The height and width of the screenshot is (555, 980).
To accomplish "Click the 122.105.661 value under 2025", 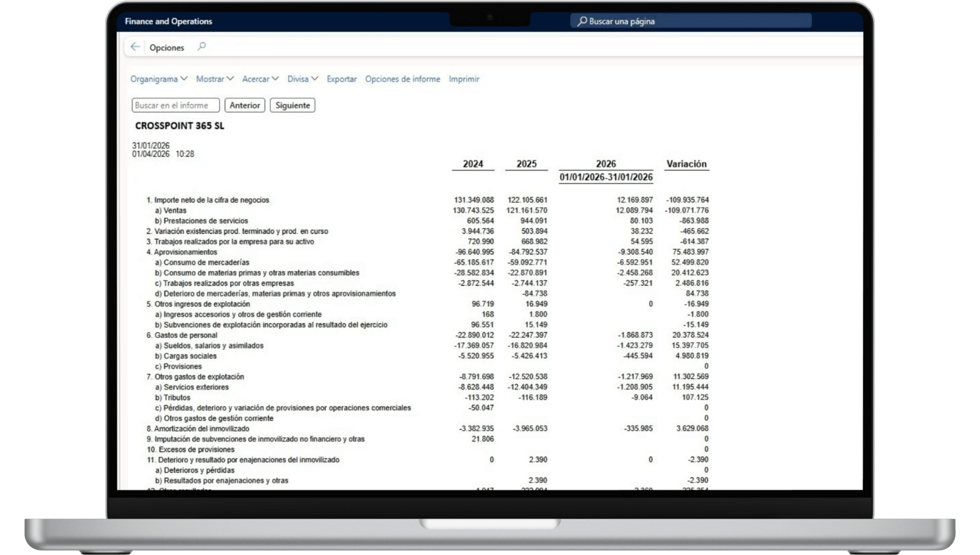I will (x=527, y=200).
